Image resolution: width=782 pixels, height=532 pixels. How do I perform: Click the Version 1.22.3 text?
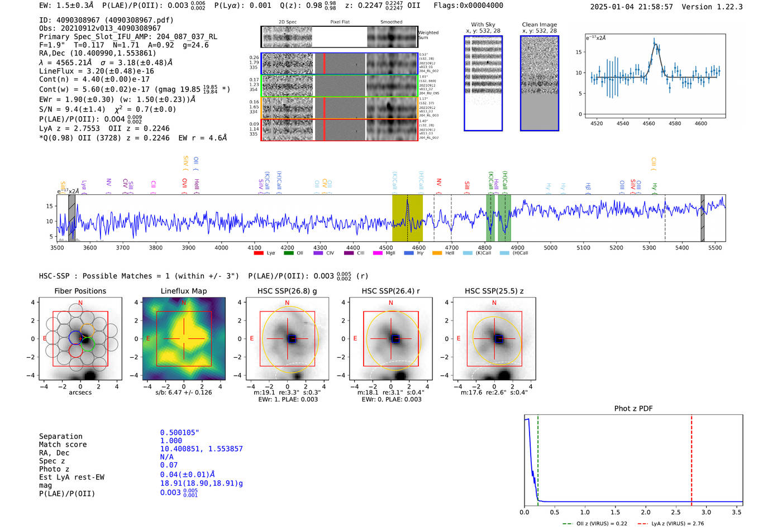tap(712, 7)
